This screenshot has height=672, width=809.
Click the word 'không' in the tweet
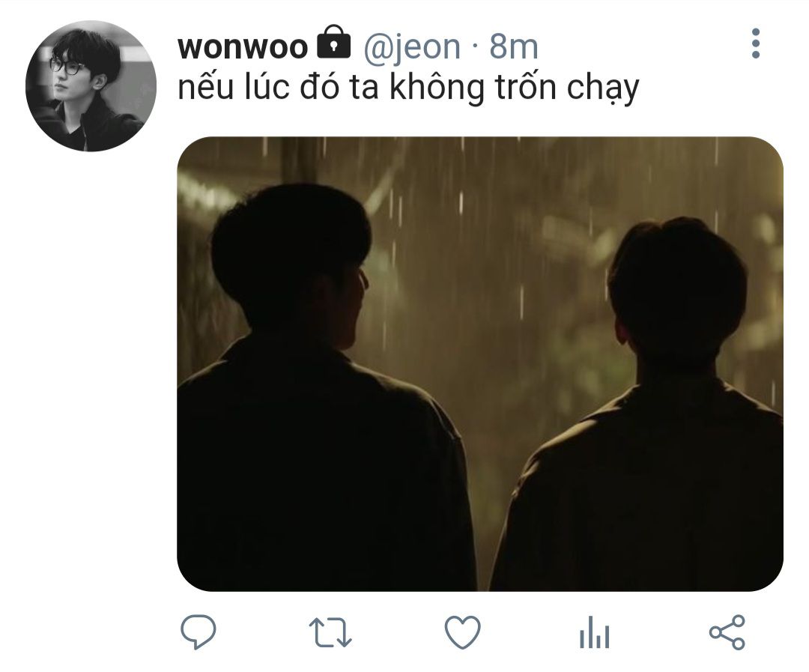[x=437, y=88]
